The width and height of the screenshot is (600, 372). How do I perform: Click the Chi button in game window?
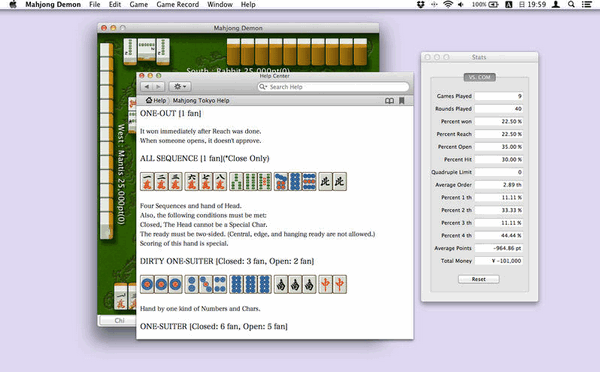click(119, 320)
